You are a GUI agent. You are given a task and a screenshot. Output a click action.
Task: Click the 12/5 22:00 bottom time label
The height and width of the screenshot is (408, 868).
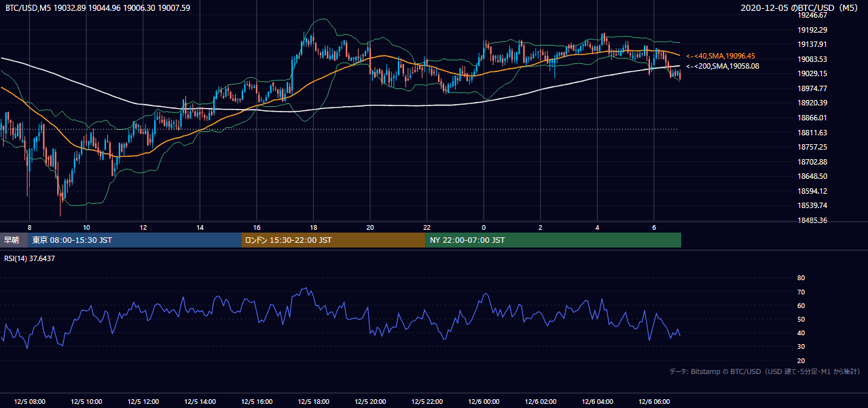427,402
